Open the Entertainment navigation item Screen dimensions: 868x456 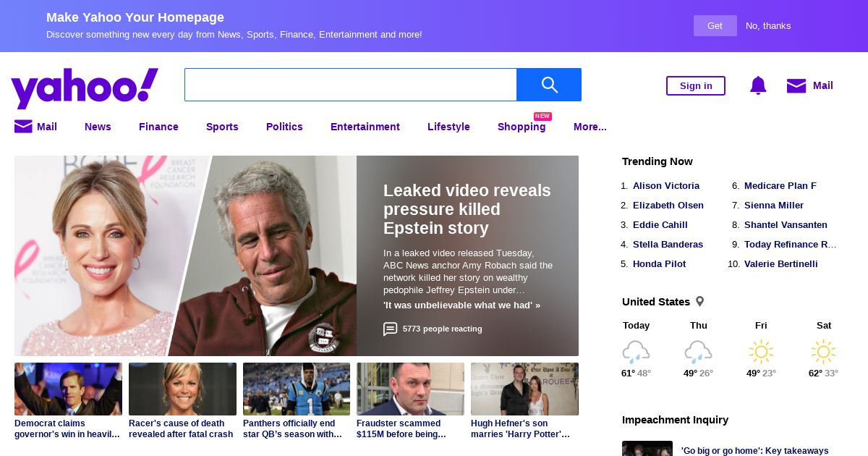point(365,127)
